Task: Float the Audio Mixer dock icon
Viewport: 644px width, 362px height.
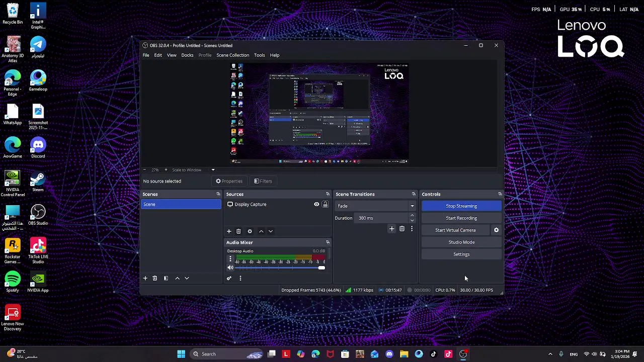Action: (x=328, y=242)
